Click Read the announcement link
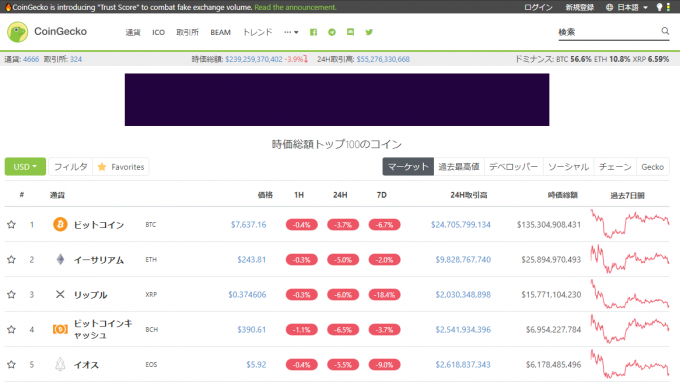This screenshot has height=382, width=680. 295,7
